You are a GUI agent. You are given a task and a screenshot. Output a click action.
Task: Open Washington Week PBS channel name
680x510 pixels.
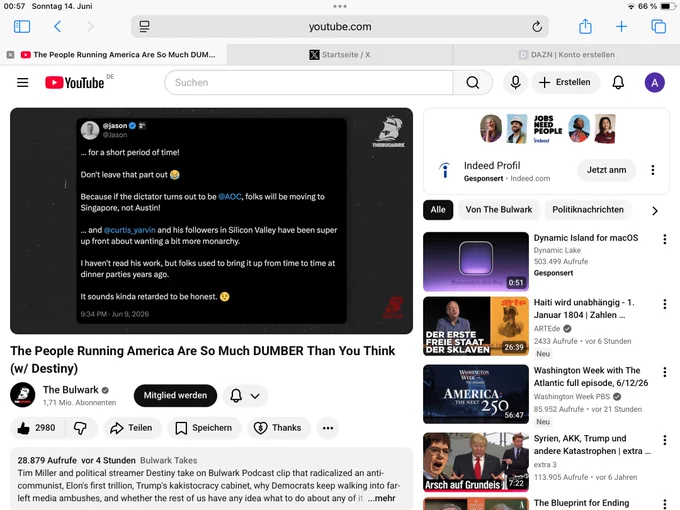pyautogui.click(x=572, y=396)
